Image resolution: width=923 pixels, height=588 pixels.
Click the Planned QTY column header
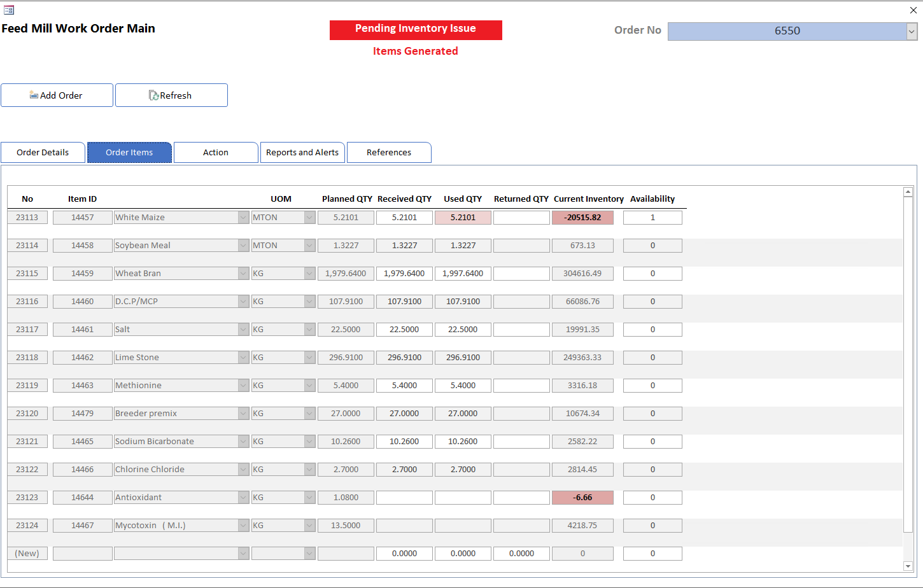pyautogui.click(x=347, y=199)
